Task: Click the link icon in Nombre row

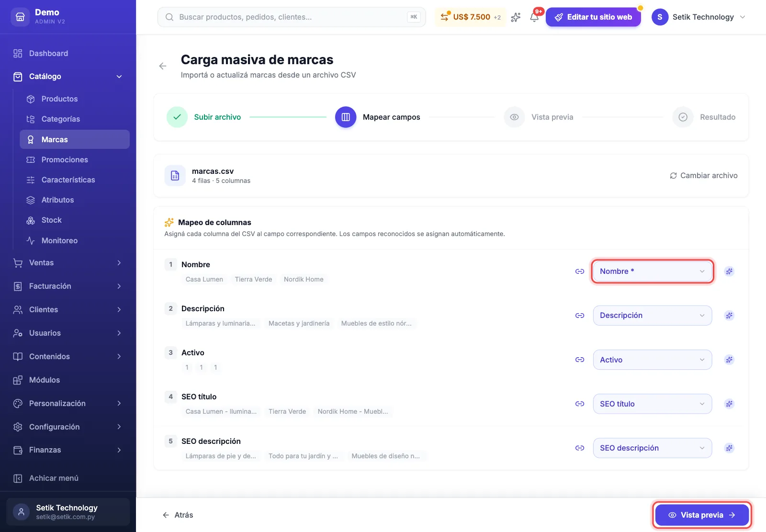Action: coord(580,272)
